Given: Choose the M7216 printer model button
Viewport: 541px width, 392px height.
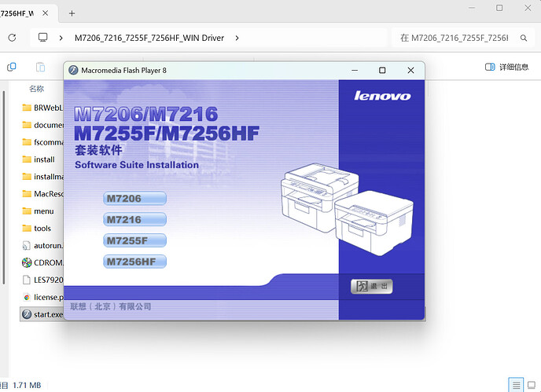Looking at the screenshot, I should coord(134,220).
